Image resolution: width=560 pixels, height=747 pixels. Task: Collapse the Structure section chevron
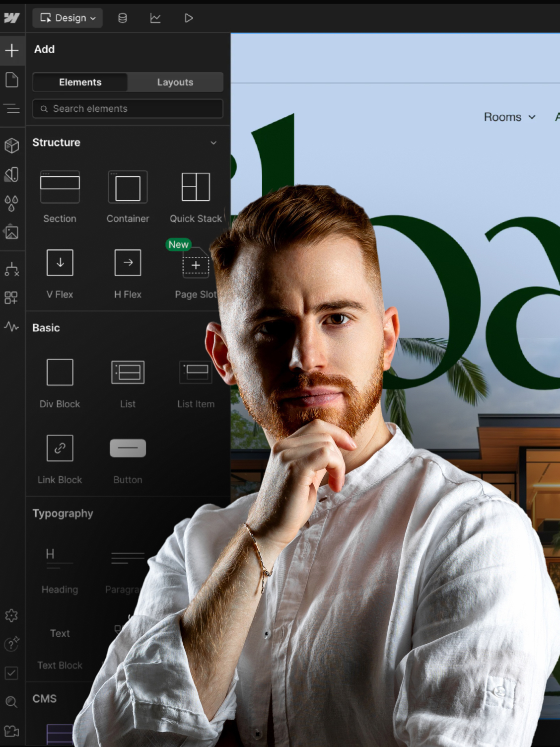(x=213, y=143)
